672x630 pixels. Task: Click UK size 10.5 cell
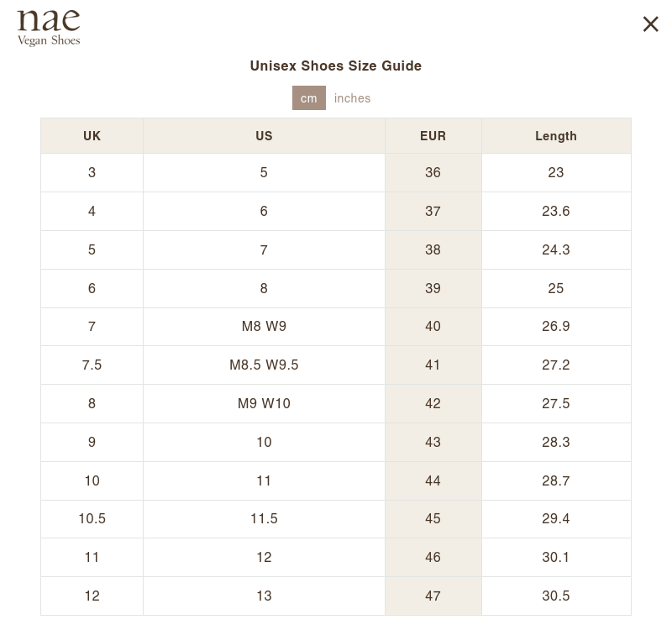[x=92, y=519]
